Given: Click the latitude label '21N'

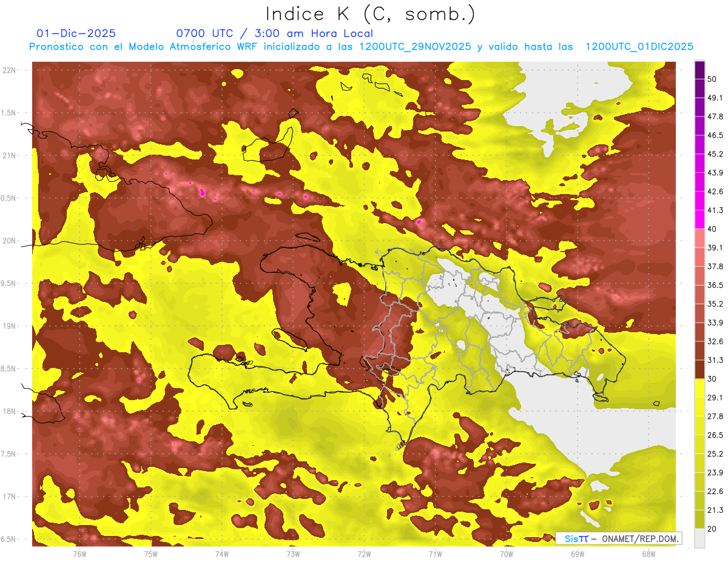Looking at the screenshot, I should click(10, 155).
